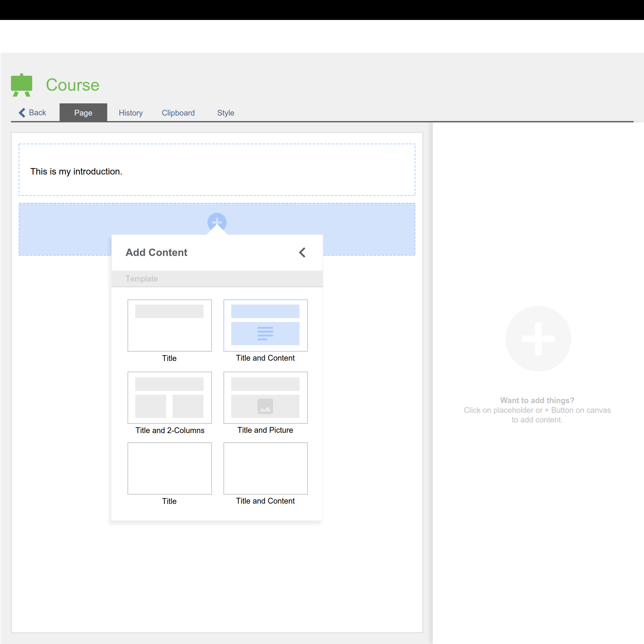Pick the Title and 2-Columns template
The image size is (644, 644).
(169, 397)
